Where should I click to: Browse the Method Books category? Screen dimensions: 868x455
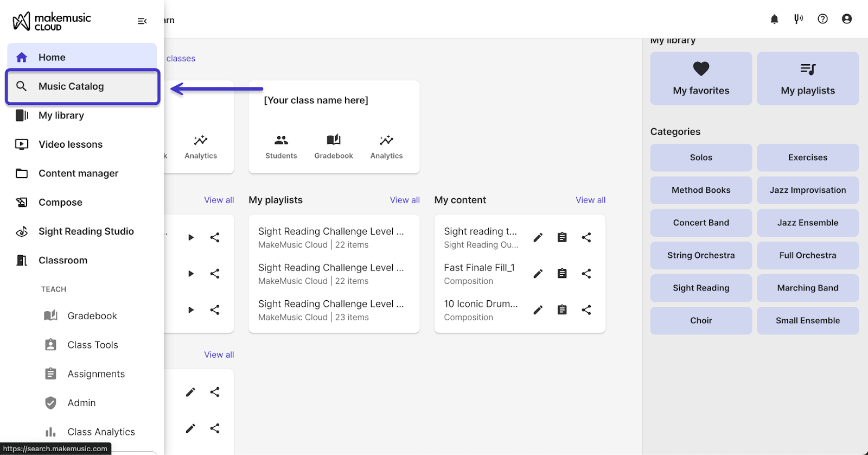point(701,190)
